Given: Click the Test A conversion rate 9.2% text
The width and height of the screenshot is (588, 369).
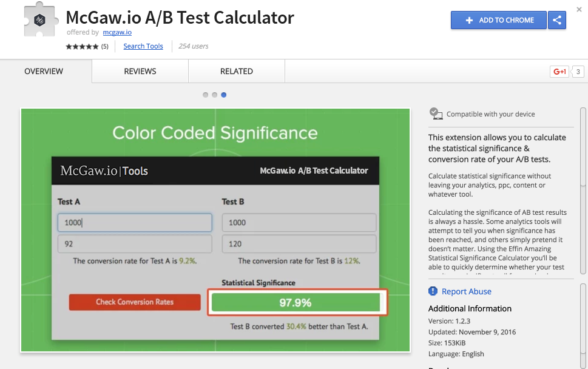Looking at the screenshot, I should (x=135, y=261).
